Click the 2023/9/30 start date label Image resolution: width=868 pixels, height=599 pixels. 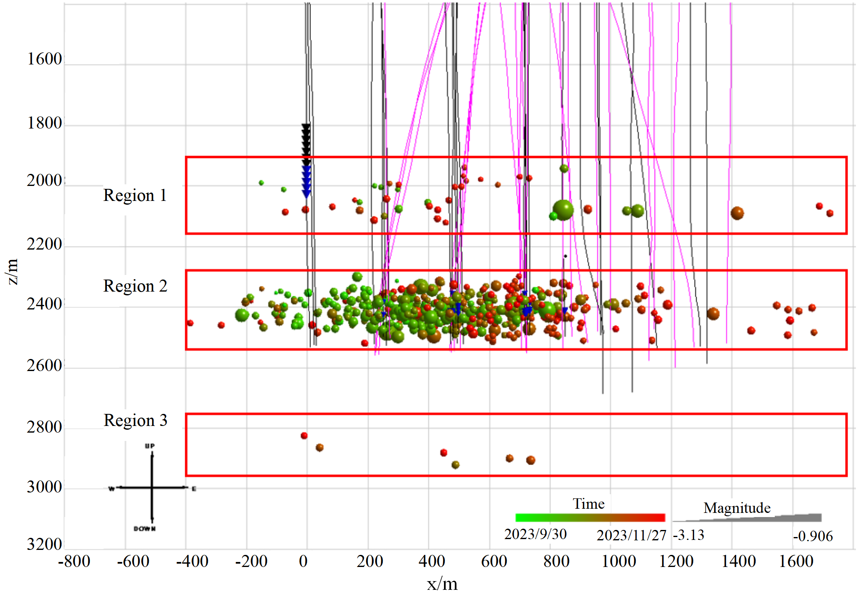point(535,534)
